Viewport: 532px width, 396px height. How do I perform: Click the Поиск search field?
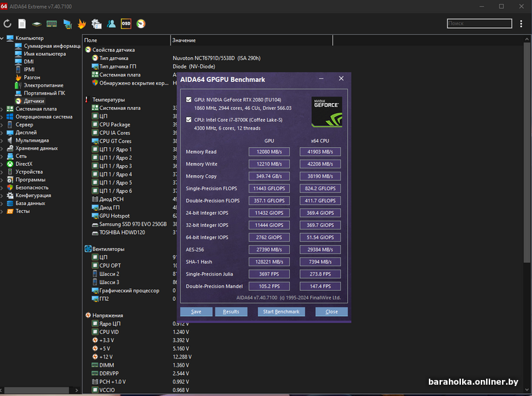479,23
